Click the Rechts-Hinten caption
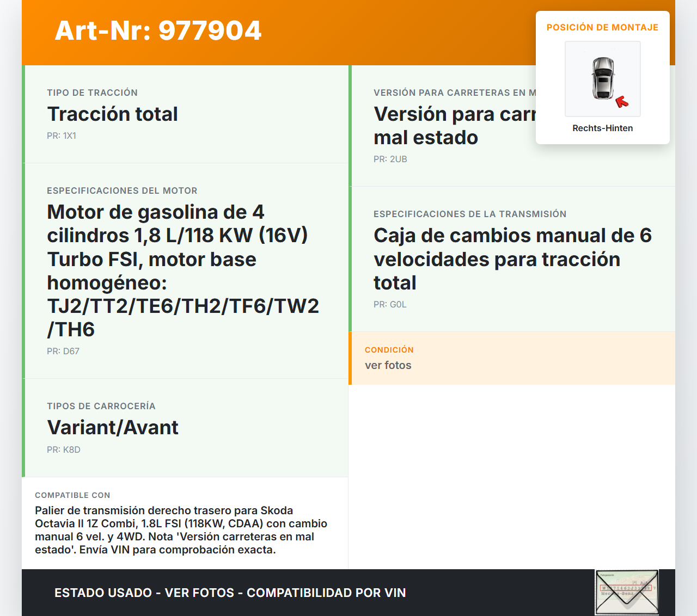Viewport: 697px width, 616px height. [603, 128]
